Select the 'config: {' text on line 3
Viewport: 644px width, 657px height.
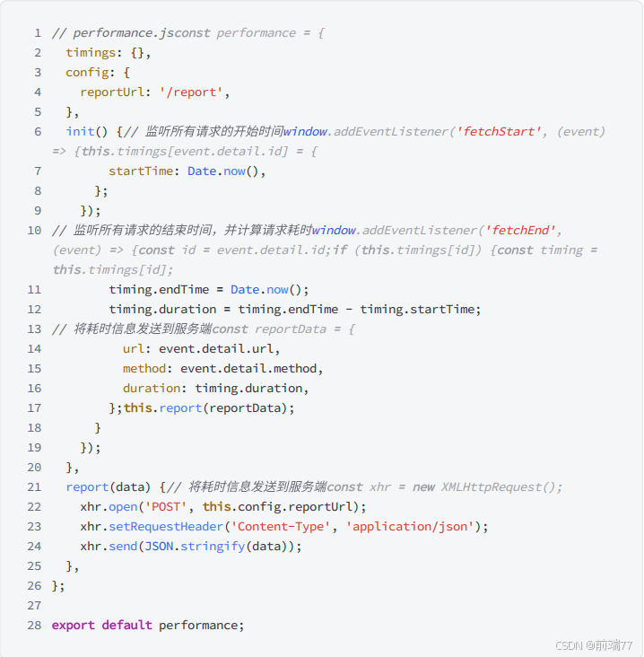[98, 73]
